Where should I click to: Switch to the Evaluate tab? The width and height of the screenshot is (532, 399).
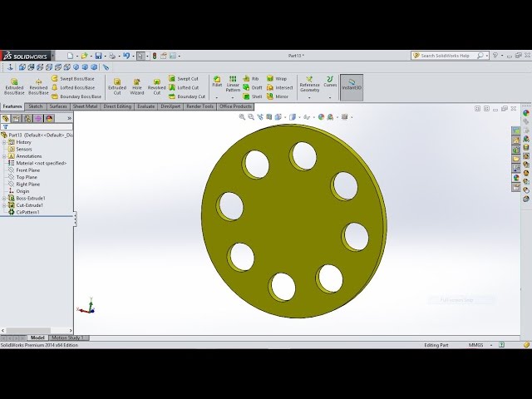click(146, 106)
